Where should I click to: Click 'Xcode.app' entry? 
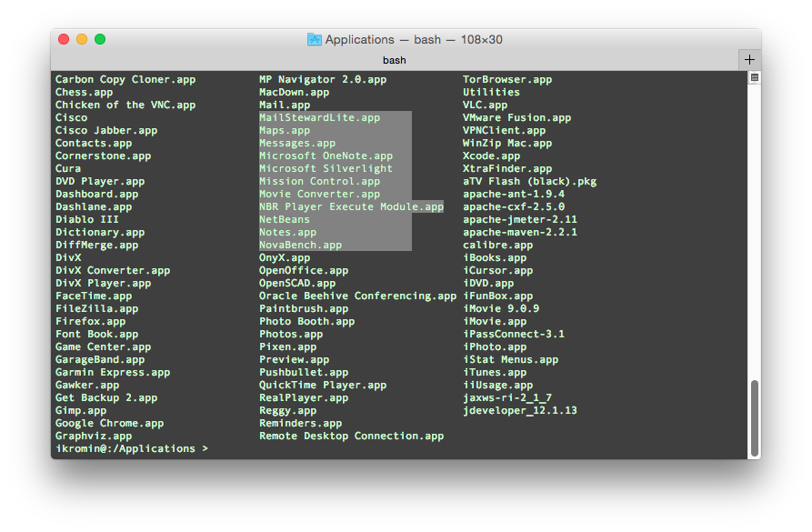(491, 156)
